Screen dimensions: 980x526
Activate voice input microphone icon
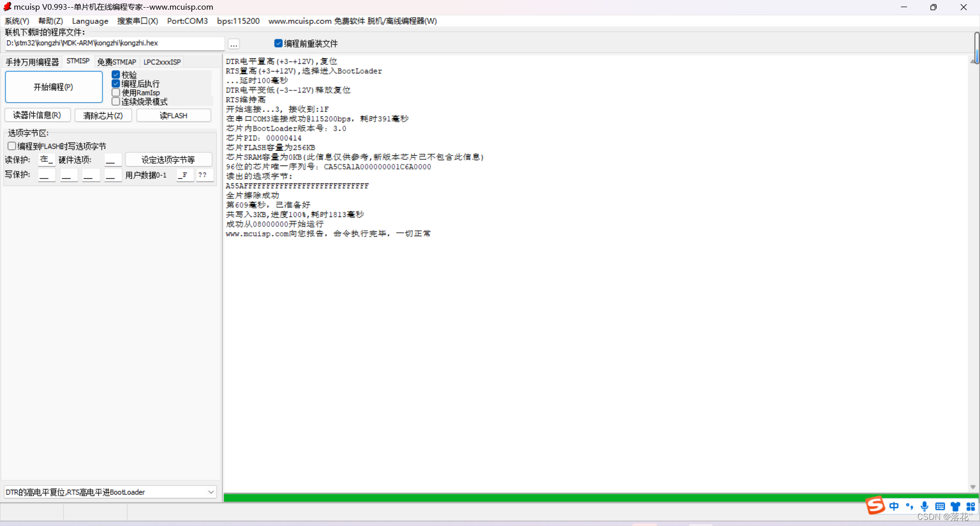pos(925,506)
